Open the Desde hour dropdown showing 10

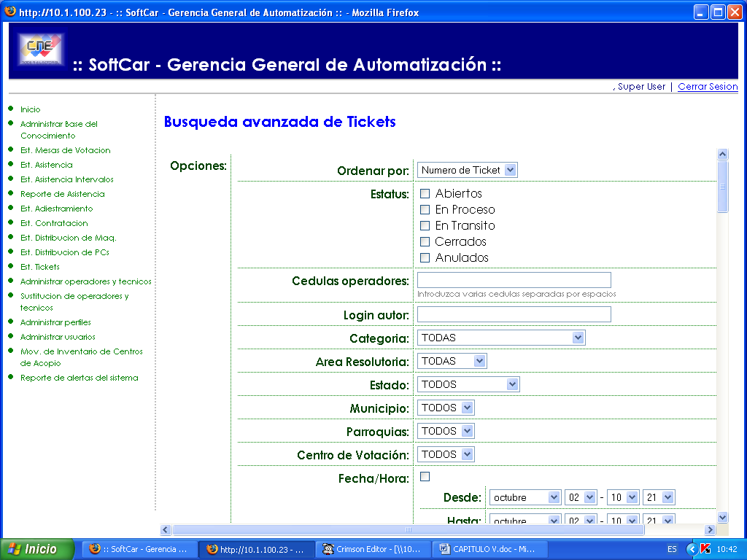point(623,497)
